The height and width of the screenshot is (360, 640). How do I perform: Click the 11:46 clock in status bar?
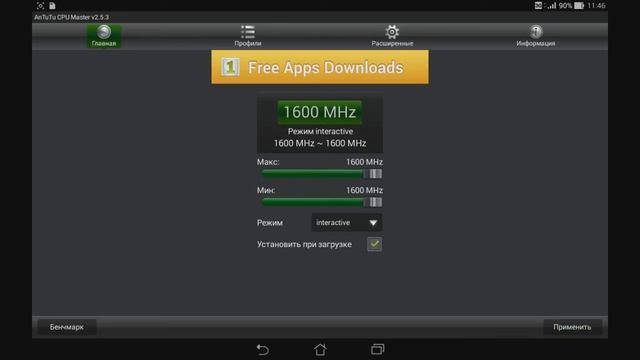596,6
